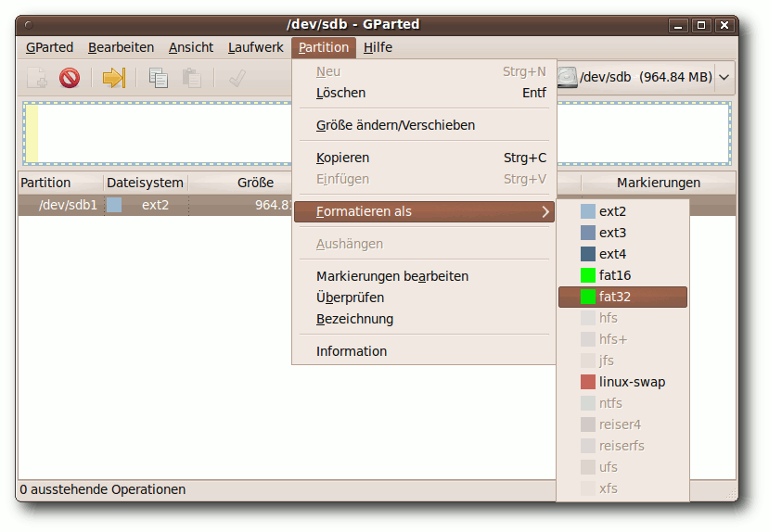Format as ext3 in submenu
This screenshot has height=532, width=769.
pos(622,233)
